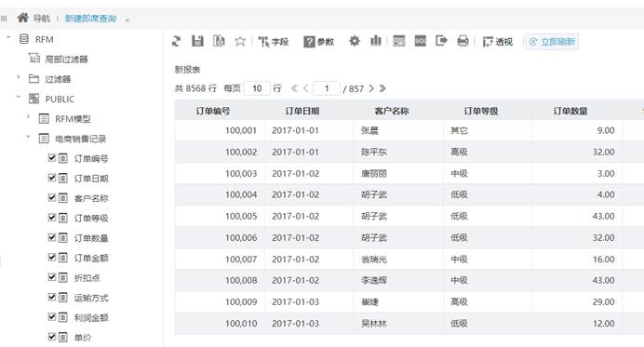This screenshot has width=644, height=347.
Task: Open the 字段 fields button
Action: click(273, 42)
